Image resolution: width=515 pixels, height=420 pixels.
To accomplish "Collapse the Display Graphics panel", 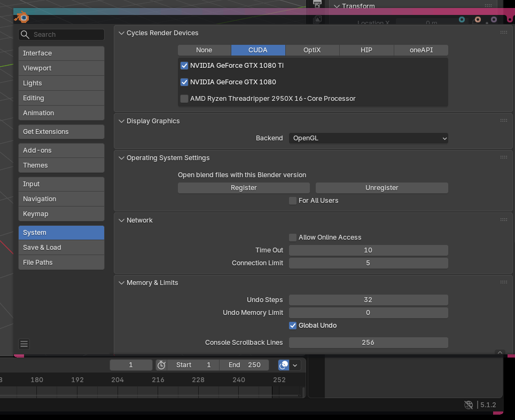I will tap(121, 121).
